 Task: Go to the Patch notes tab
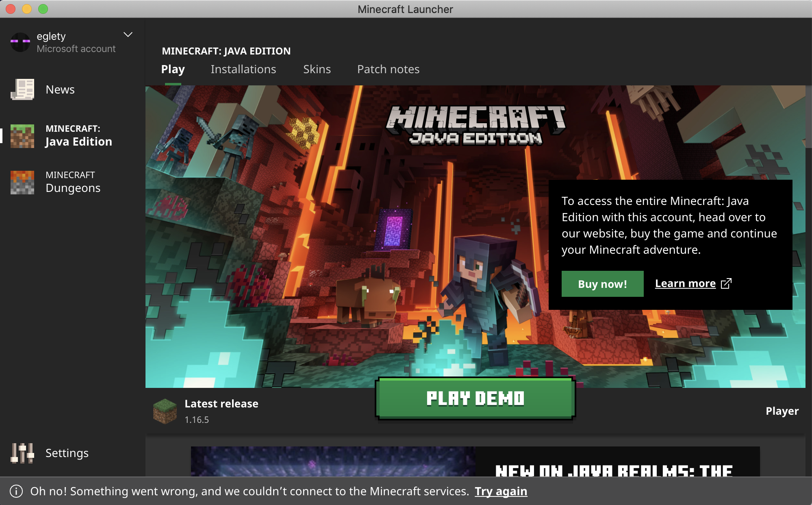pyautogui.click(x=388, y=69)
